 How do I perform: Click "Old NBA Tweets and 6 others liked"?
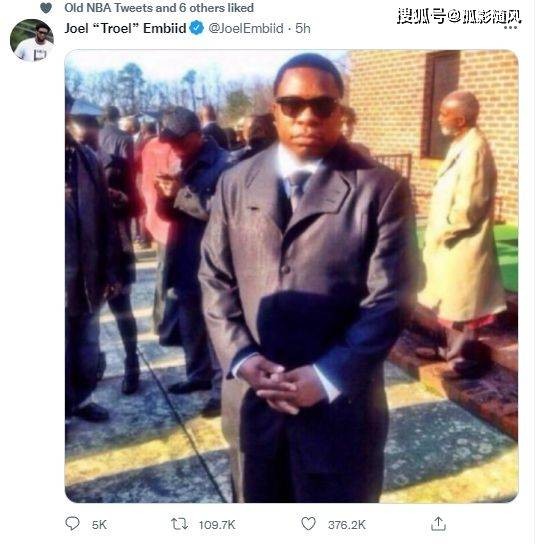[159, 8]
